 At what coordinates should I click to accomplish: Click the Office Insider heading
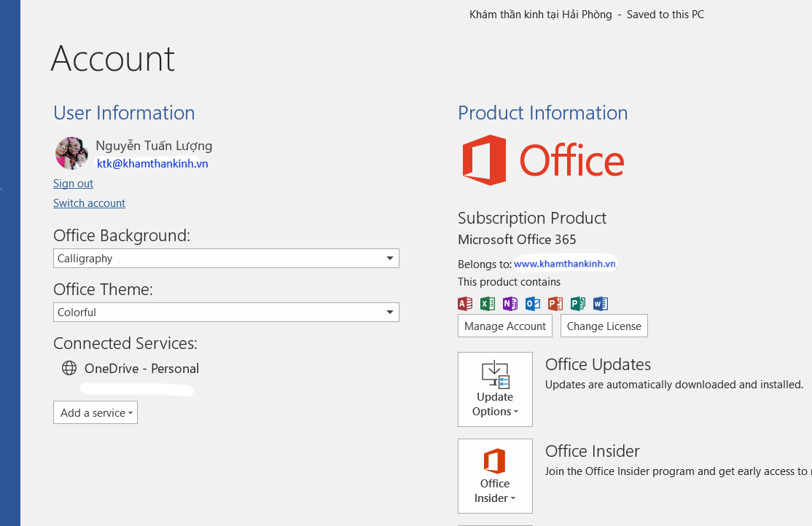(x=593, y=451)
